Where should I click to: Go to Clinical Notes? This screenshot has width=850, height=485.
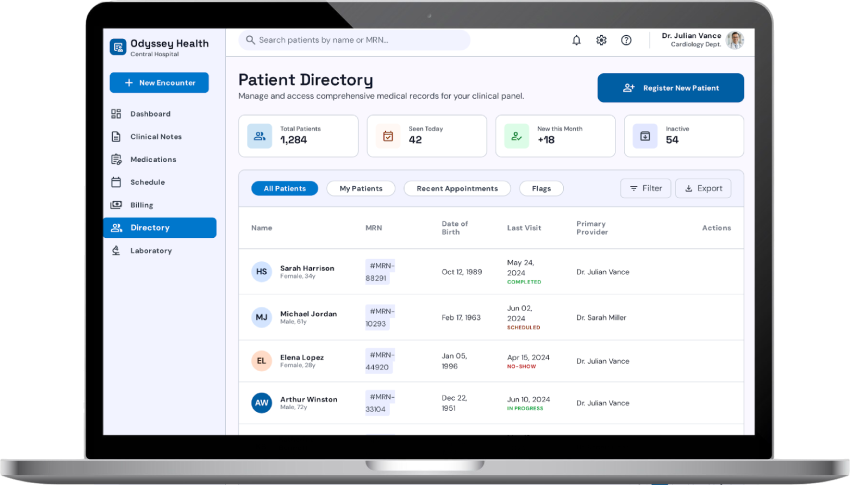pos(160,137)
